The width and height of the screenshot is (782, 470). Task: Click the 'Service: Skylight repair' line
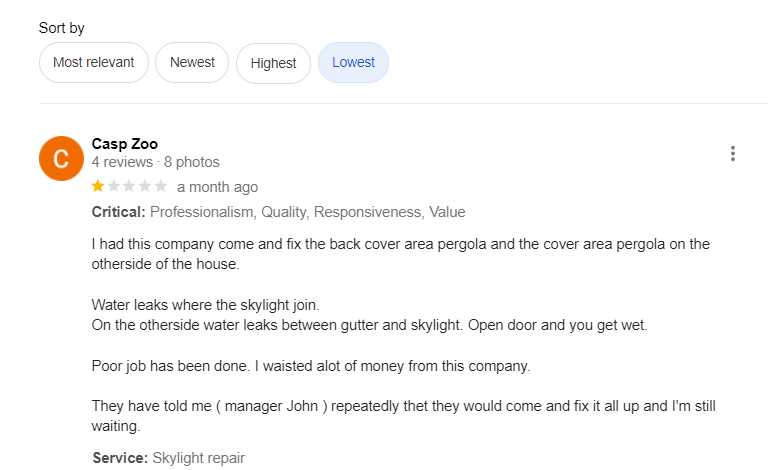point(168,458)
